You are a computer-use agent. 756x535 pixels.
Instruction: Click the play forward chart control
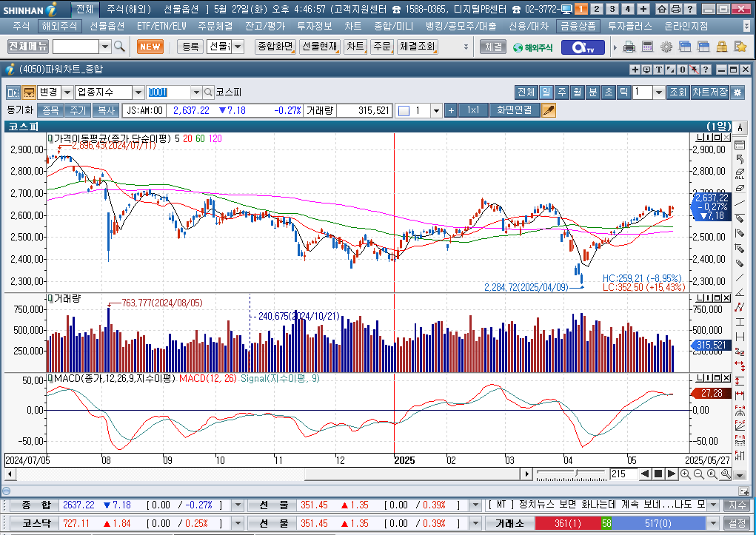(671, 474)
